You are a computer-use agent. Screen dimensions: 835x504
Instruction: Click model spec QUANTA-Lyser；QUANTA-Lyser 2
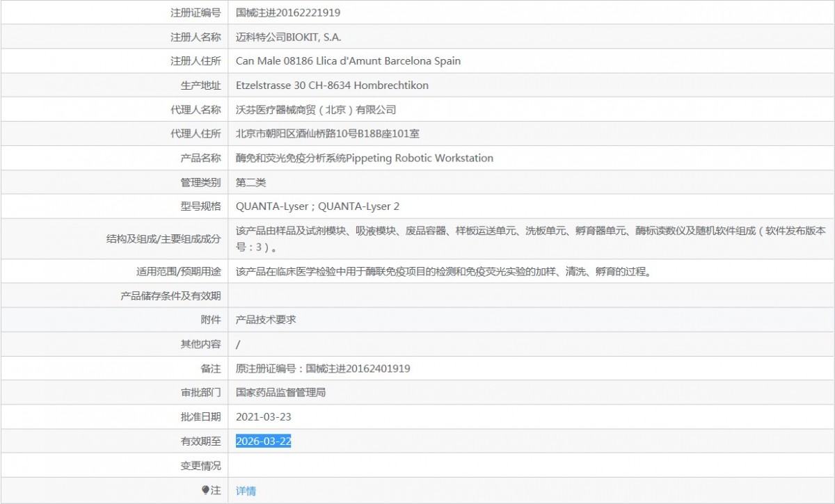click(x=317, y=206)
